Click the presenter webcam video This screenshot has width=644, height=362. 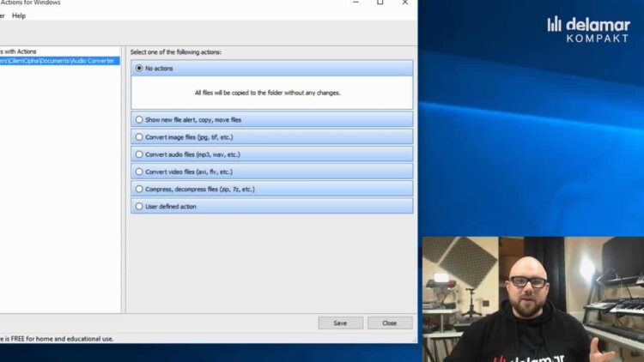[533, 299]
